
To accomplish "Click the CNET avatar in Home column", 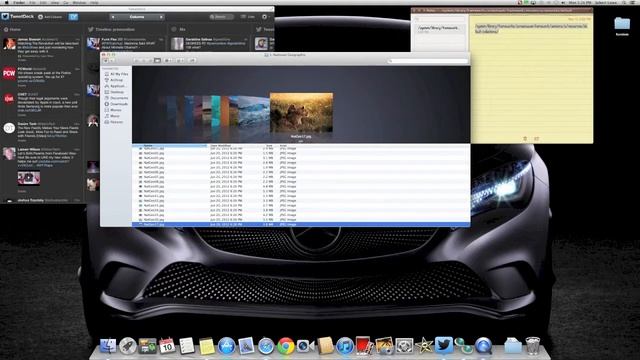I will click(x=9, y=98).
